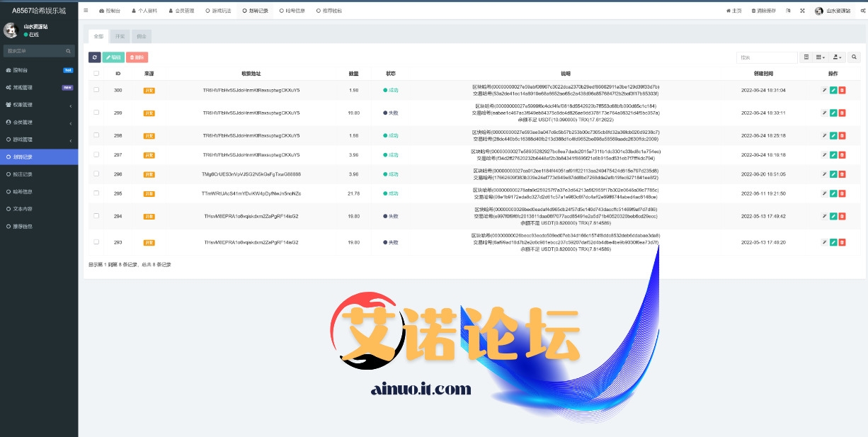Click the red 删除 button above table
The image size is (868, 437).
[x=137, y=57]
